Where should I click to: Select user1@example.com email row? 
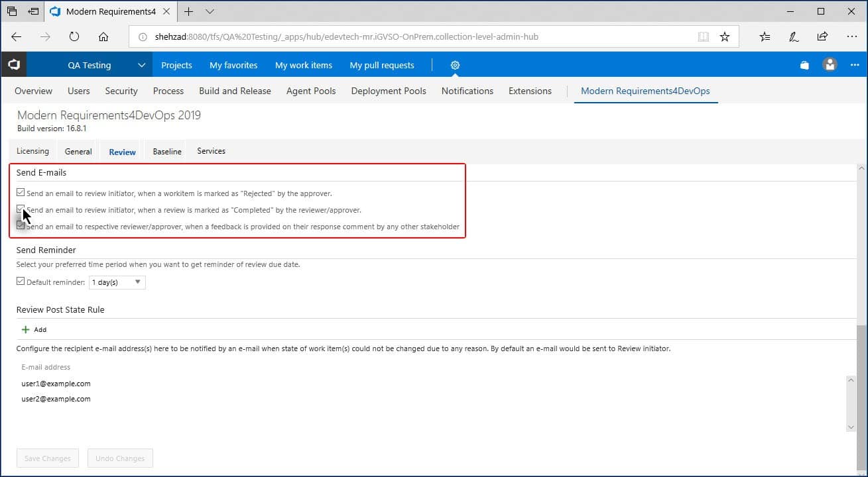[x=56, y=384]
